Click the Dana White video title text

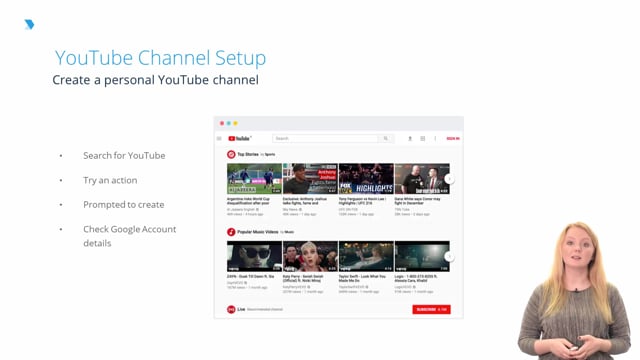[x=417, y=201]
